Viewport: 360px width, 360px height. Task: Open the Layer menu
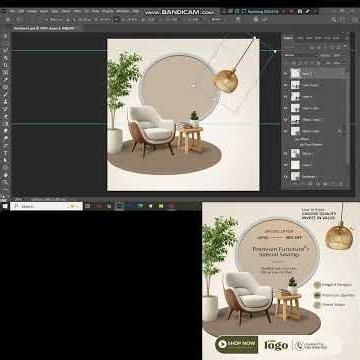[x=44, y=11]
